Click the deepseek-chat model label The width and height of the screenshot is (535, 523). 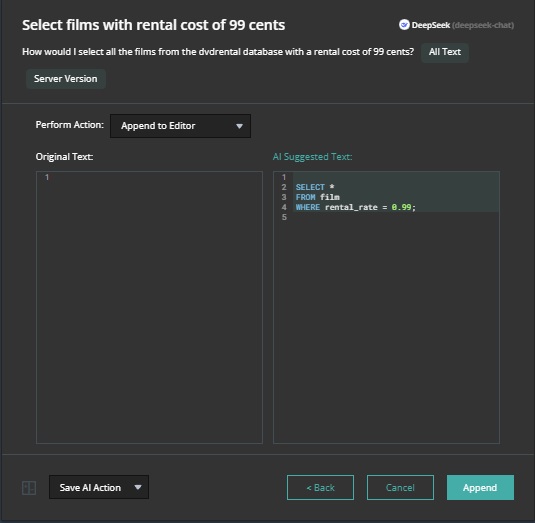483,25
